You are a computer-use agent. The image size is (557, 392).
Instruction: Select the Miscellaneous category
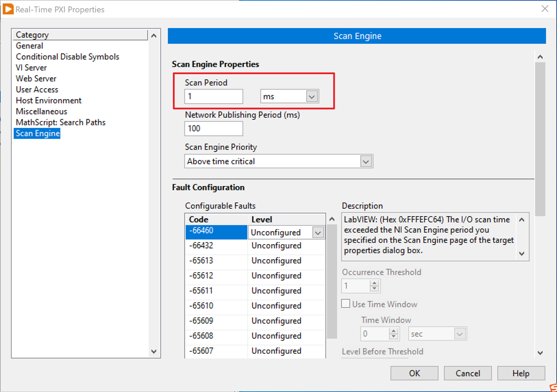coord(41,111)
